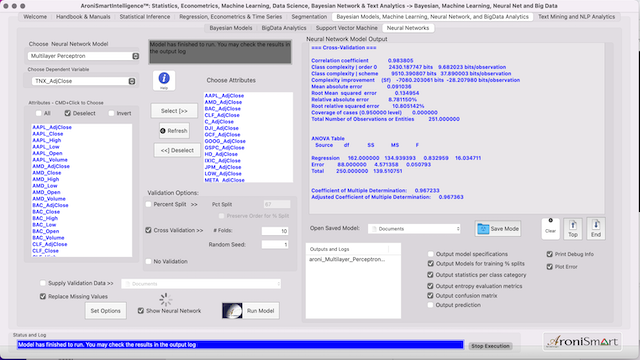Jump to Top of output log

573,228
